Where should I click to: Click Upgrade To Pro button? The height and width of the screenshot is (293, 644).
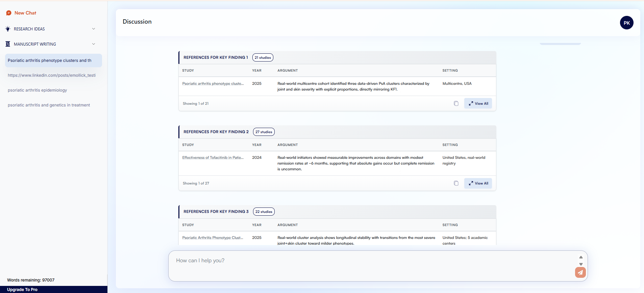click(x=54, y=290)
